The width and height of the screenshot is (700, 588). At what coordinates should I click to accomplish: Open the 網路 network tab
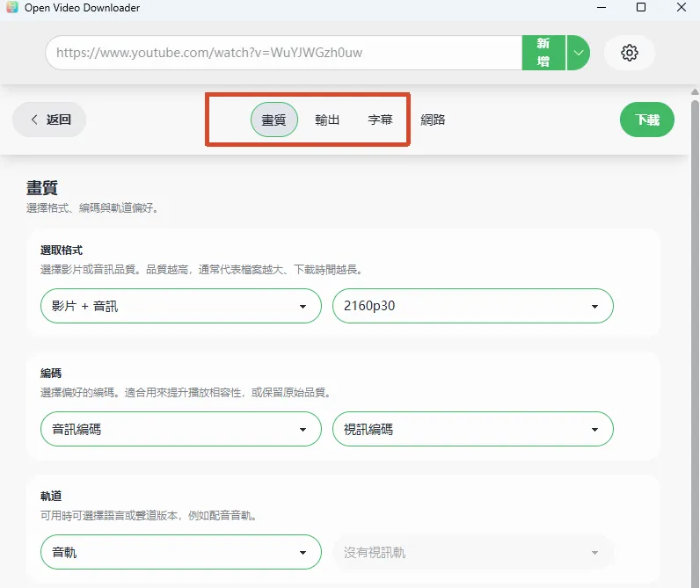pos(433,120)
